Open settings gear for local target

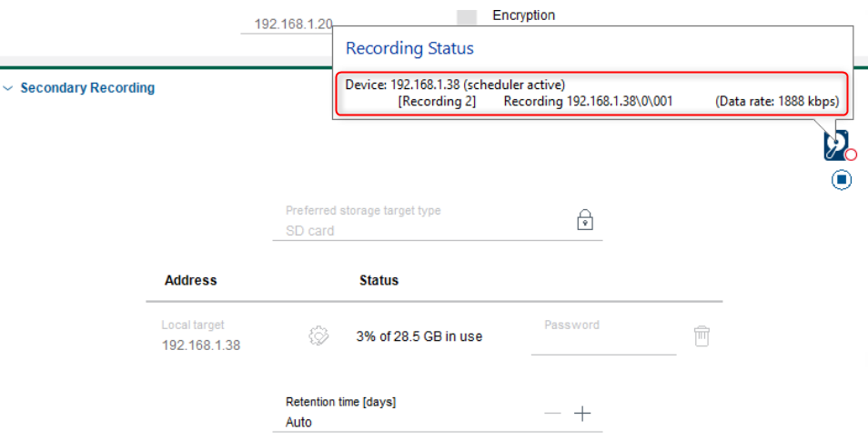318,336
